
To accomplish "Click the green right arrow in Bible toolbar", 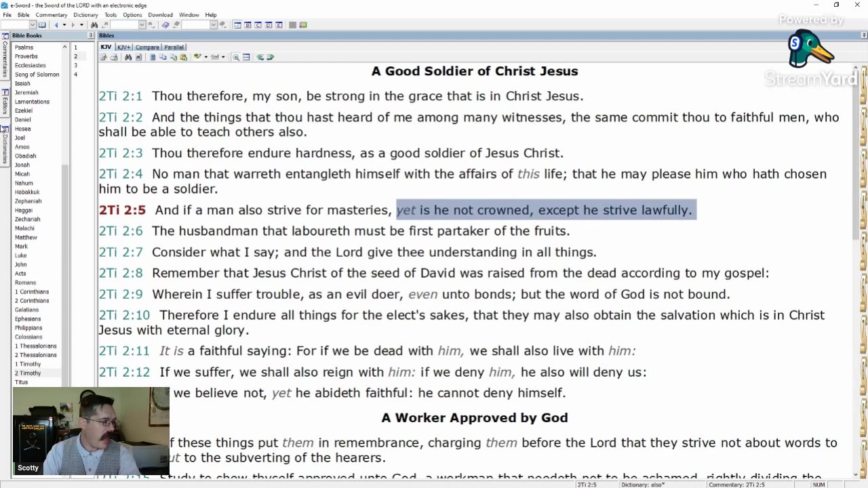I will tap(271, 57).
